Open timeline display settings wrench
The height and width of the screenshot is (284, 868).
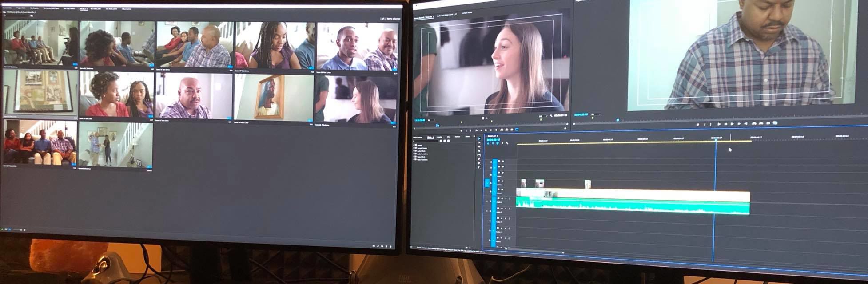(x=507, y=143)
